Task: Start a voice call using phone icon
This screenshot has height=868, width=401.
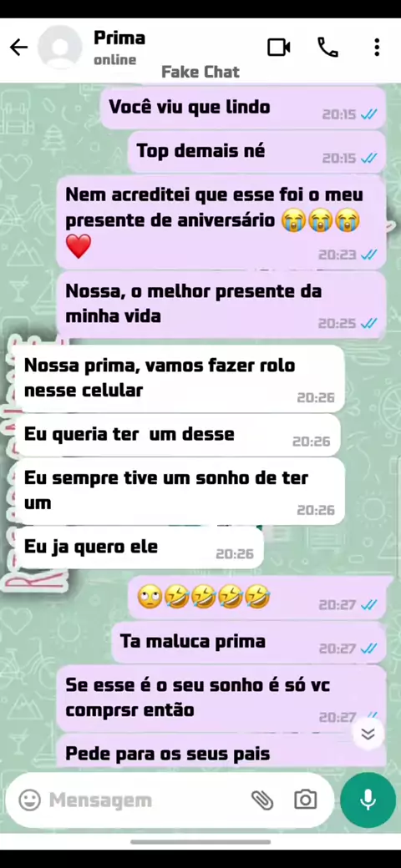Action: tap(327, 48)
